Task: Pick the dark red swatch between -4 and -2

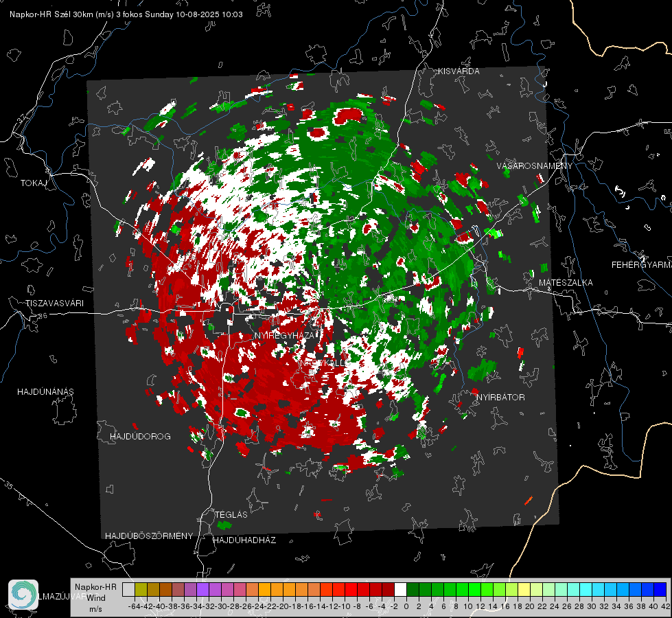Action: tap(388, 590)
